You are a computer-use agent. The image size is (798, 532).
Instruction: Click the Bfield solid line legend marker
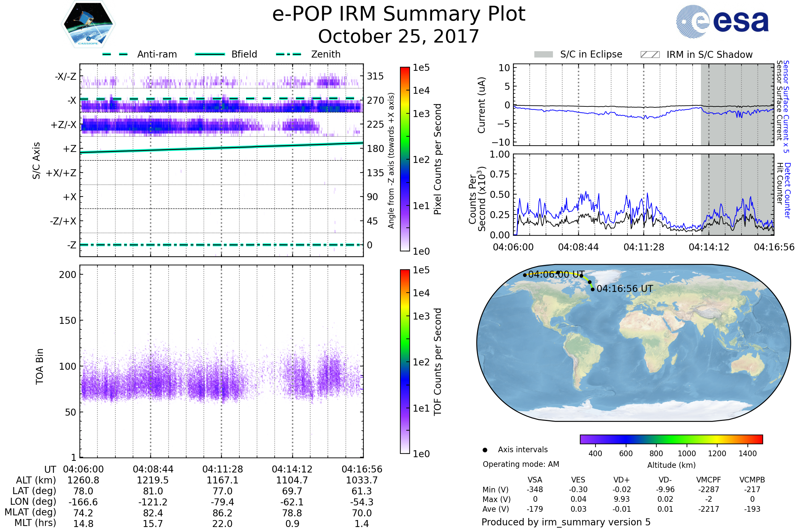pos(210,54)
